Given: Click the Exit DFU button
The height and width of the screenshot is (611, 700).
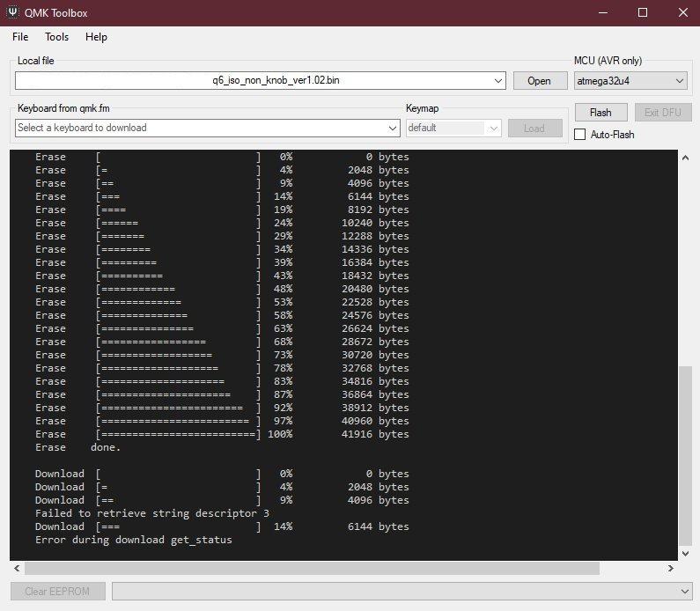Looking at the screenshot, I should pyautogui.click(x=663, y=113).
